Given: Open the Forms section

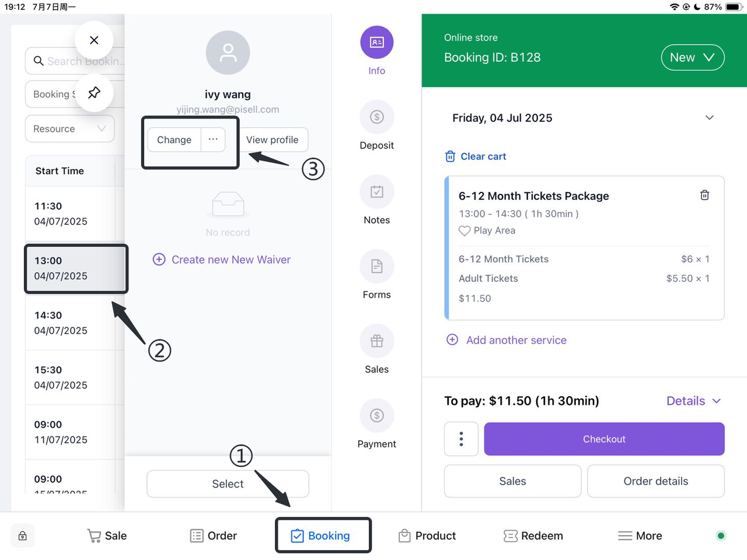Looking at the screenshot, I should click(x=376, y=267).
